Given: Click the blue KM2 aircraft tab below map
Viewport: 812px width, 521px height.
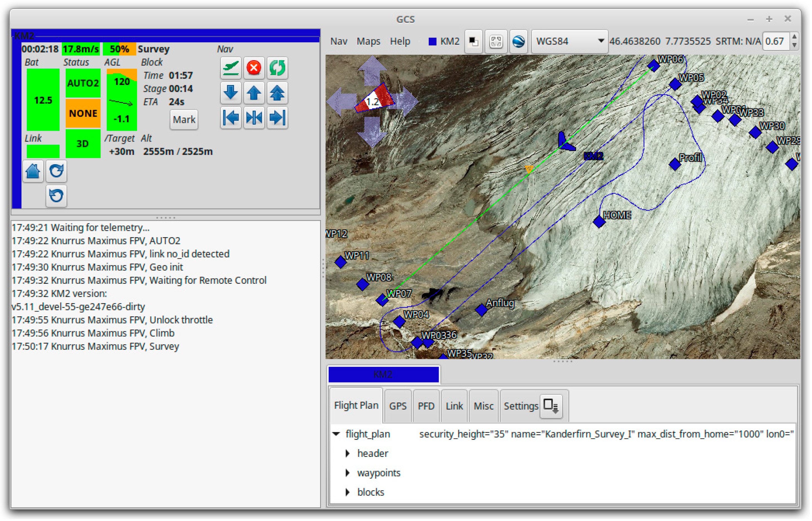Looking at the screenshot, I should coord(384,375).
